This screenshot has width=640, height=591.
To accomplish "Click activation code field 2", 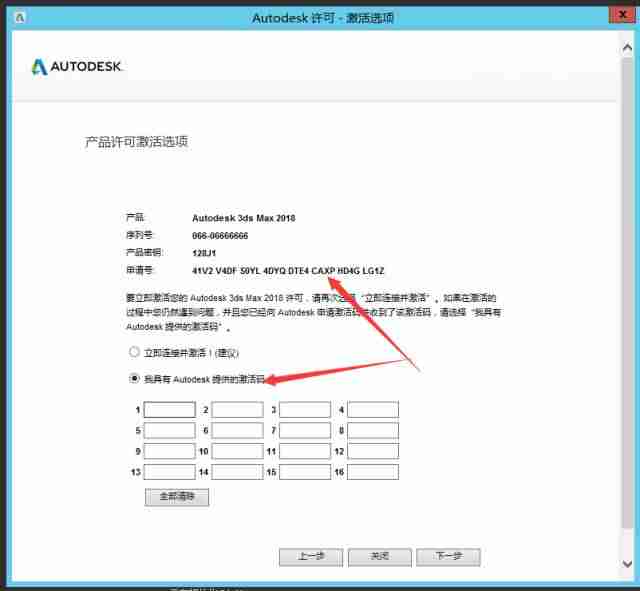I will click(237, 409).
